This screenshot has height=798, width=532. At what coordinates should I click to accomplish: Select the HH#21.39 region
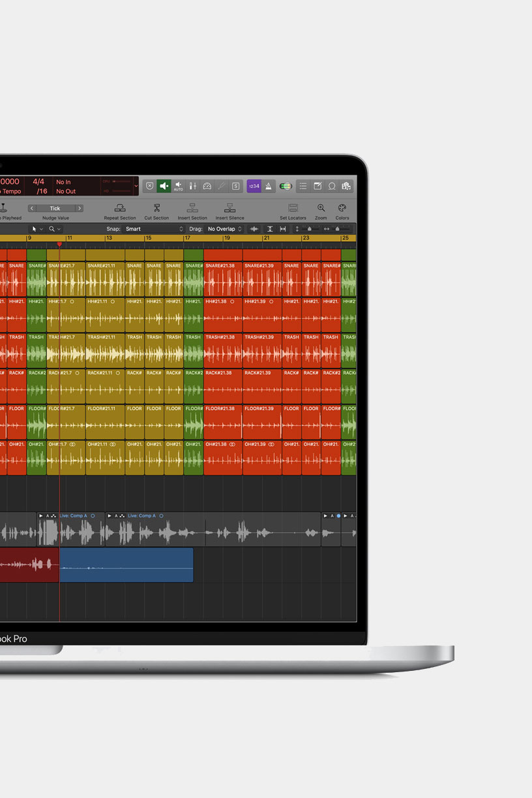coord(263,315)
